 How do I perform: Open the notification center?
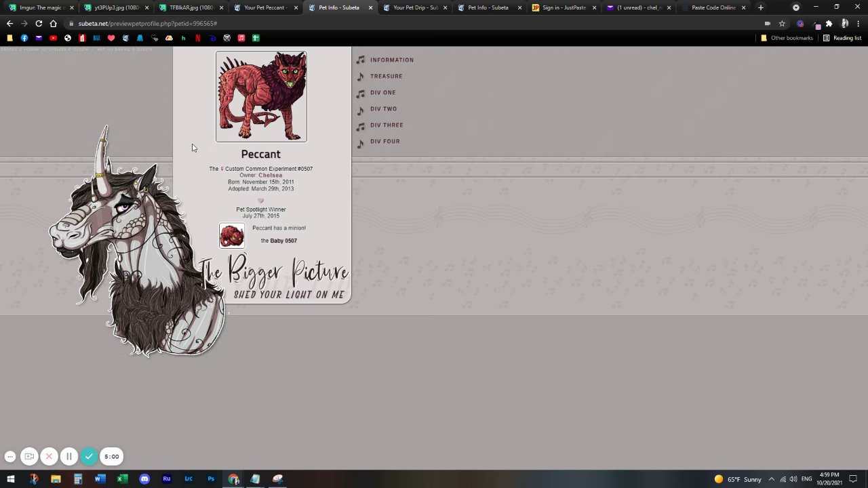(x=853, y=479)
